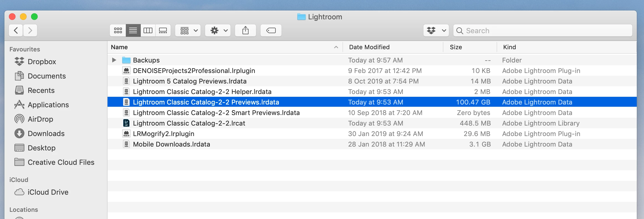Image resolution: width=644 pixels, height=219 pixels.
Task: Sort by the Name column header
Action: click(225, 47)
